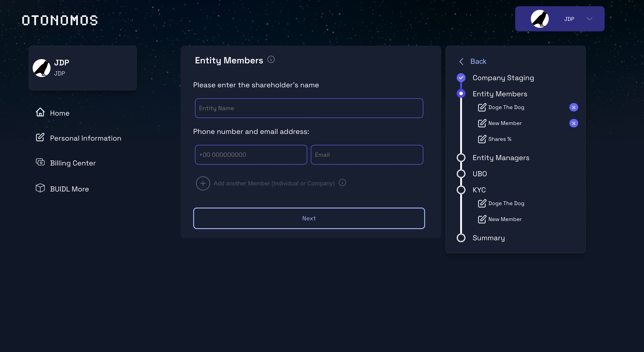This screenshot has height=352, width=644.
Task: Click the info icon beside Entity Members heading
Action: (x=271, y=60)
